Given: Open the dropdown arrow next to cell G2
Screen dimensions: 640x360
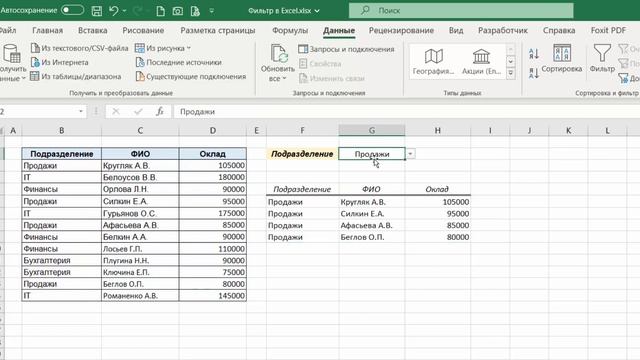Looking at the screenshot, I should (x=410, y=154).
